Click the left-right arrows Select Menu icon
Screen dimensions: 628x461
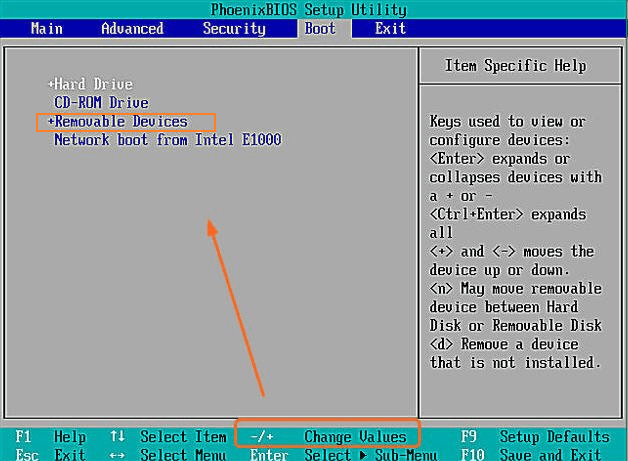[117, 455]
